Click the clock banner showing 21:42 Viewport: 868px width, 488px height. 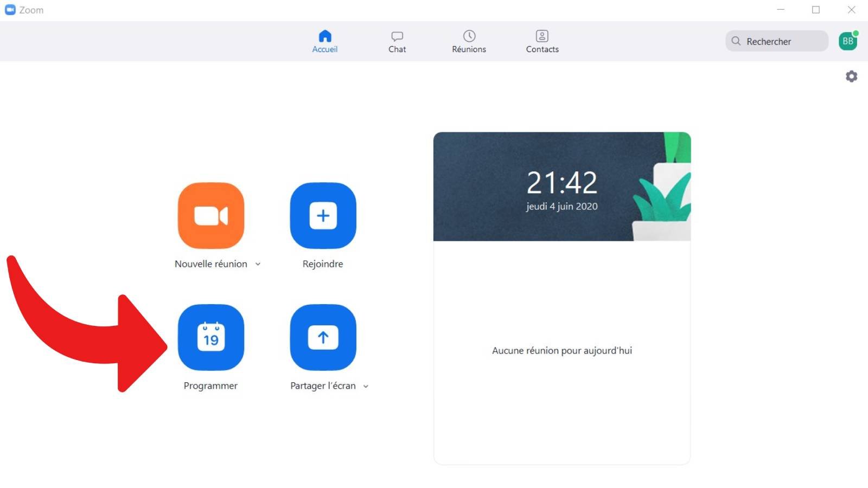point(561,182)
